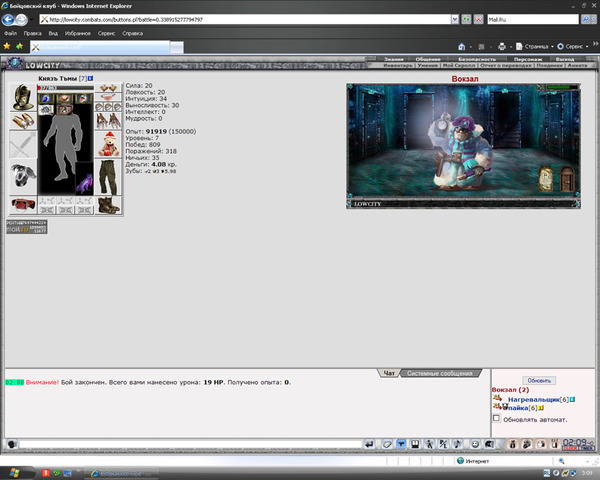
Task: Open the address bar dropdown arrow
Action: click(x=455, y=19)
